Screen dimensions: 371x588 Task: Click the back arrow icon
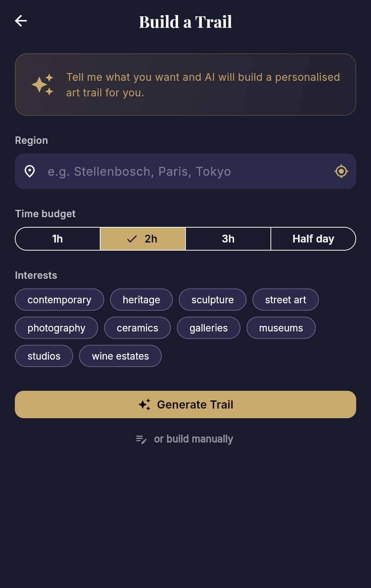coord(21,20)
